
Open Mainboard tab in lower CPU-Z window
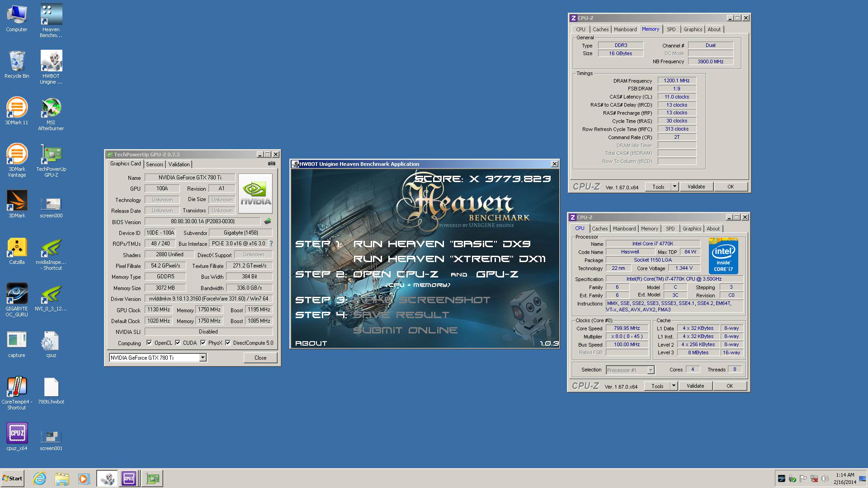pos(624,229)
